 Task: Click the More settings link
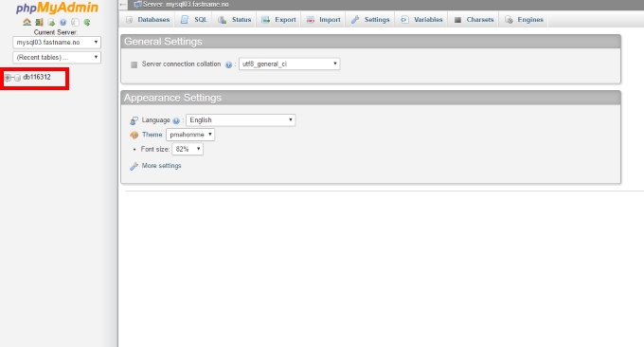click(x=161, y=166)
